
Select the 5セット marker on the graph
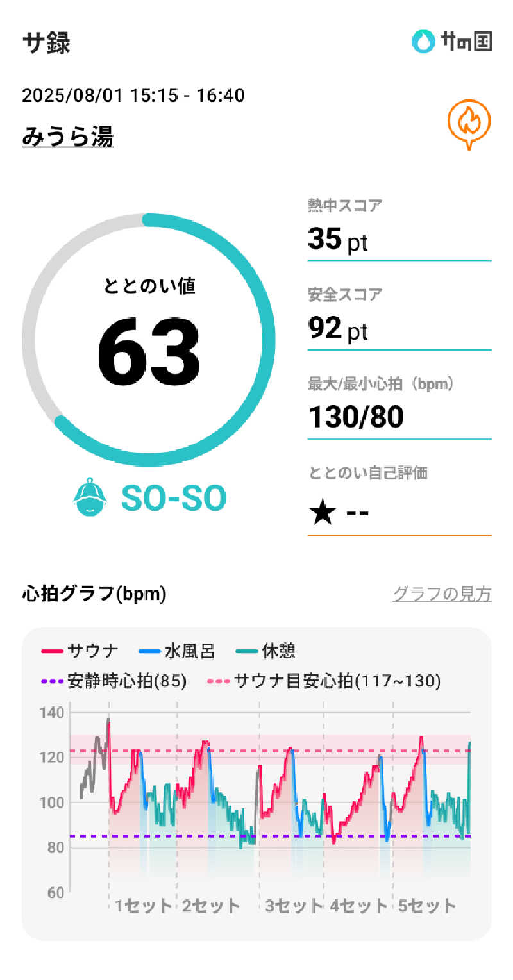click(x=427, y=906)
